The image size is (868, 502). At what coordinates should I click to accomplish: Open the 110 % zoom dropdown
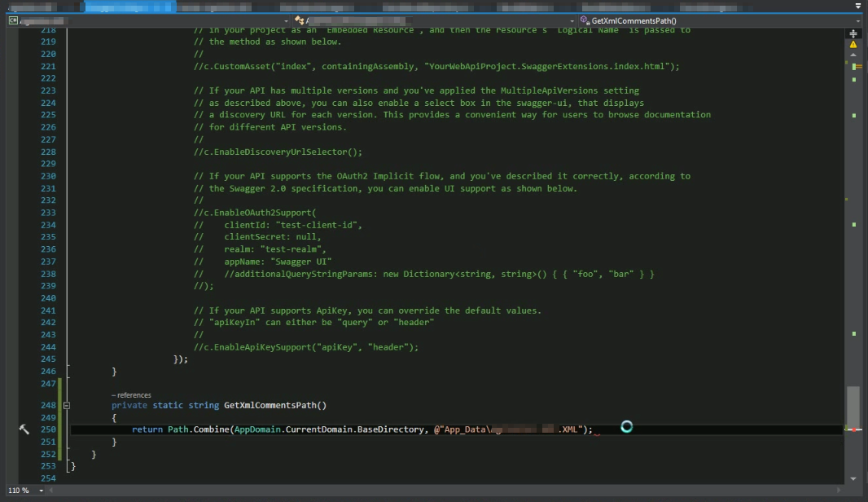[x=41, y=491]
